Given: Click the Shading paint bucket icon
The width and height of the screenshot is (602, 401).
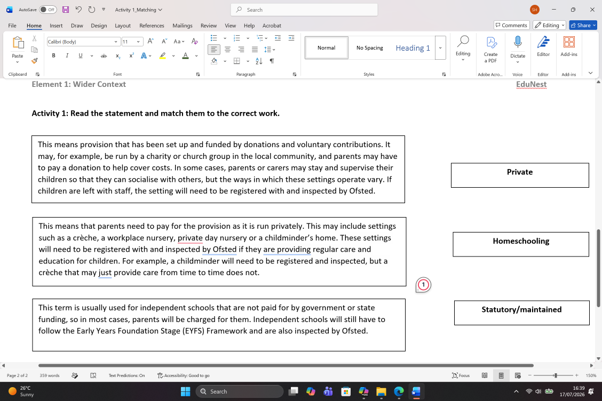Looking at the screenshot, I should click(214, 61).
